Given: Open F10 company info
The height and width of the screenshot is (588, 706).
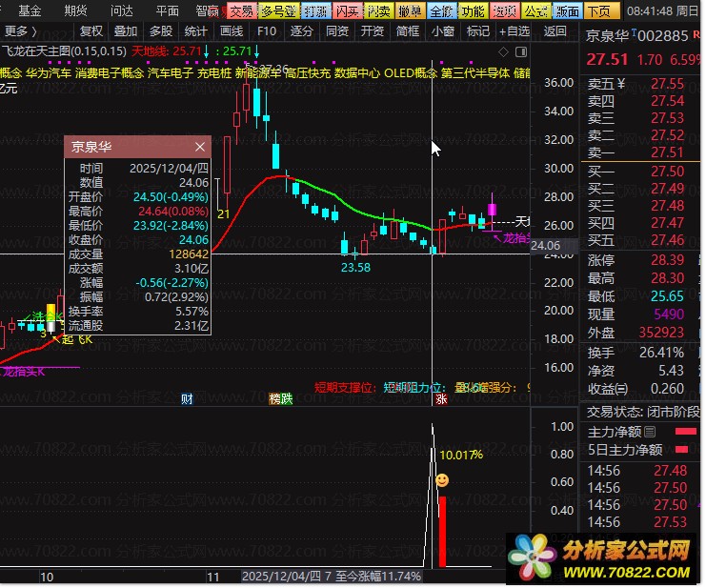Looking at the screenshot, I should (x=267, y=31).
